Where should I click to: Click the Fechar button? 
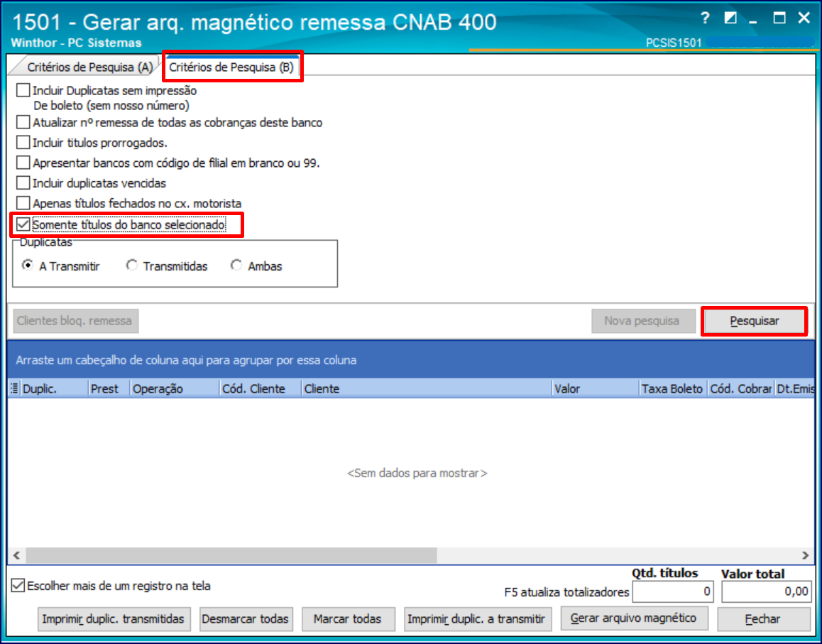764,619
